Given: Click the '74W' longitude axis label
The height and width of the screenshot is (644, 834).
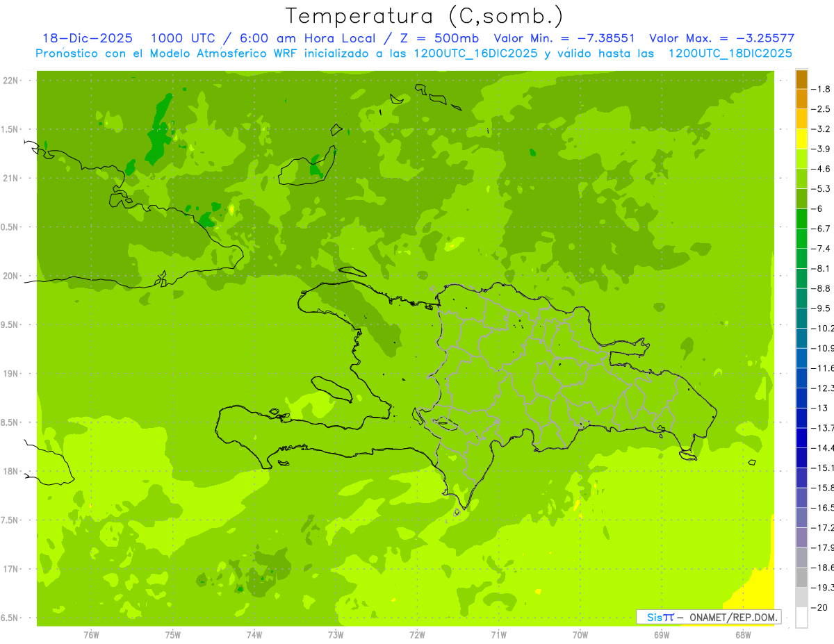Looking at the screenshot, I should (x=254, y=634).
